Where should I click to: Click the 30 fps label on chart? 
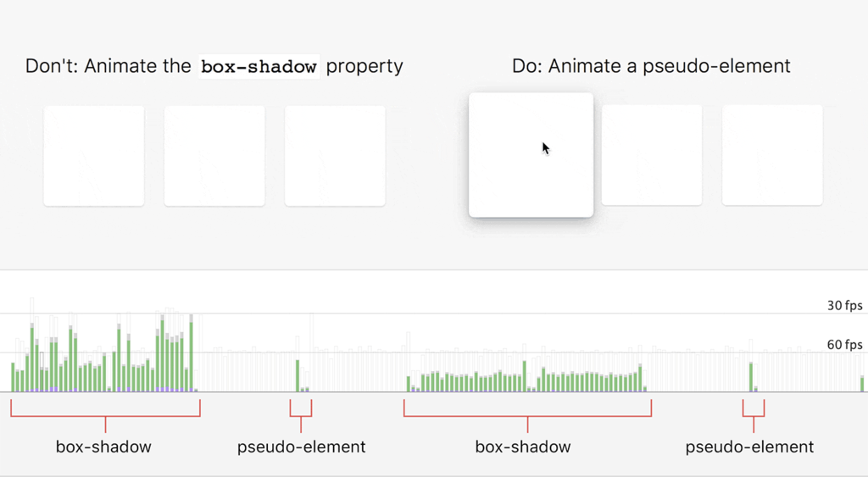click(x=844, y=306)
